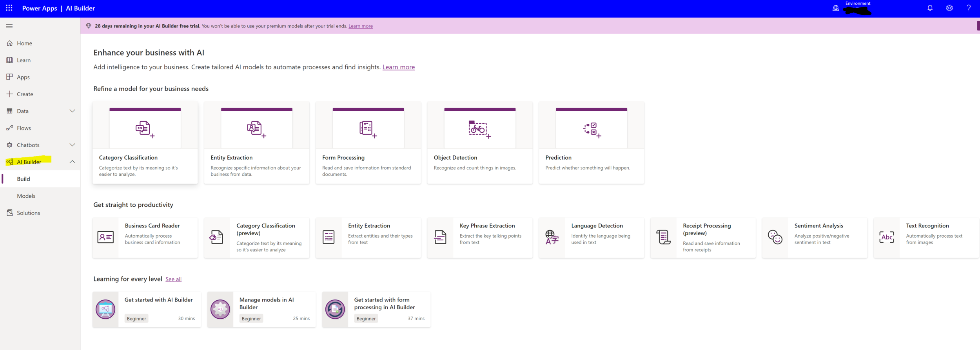Image resolution: width=980 pixels, height=350 pixels.
Task: Open Sentiment Analysis card title
Action: (x=818, y=226)
